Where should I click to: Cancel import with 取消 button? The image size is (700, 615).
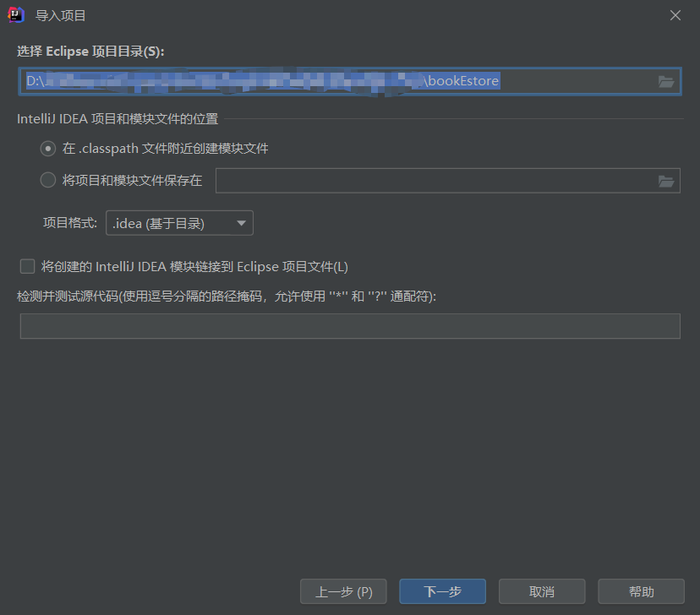click(542, 591)
